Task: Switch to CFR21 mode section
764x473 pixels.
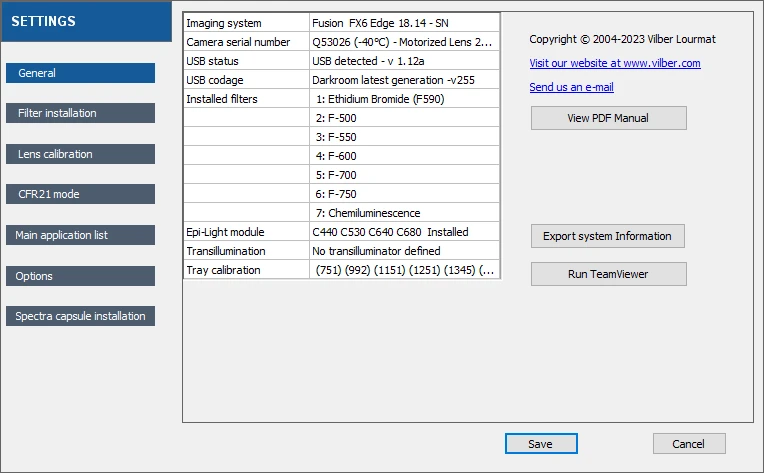Action: click(80, 194)
